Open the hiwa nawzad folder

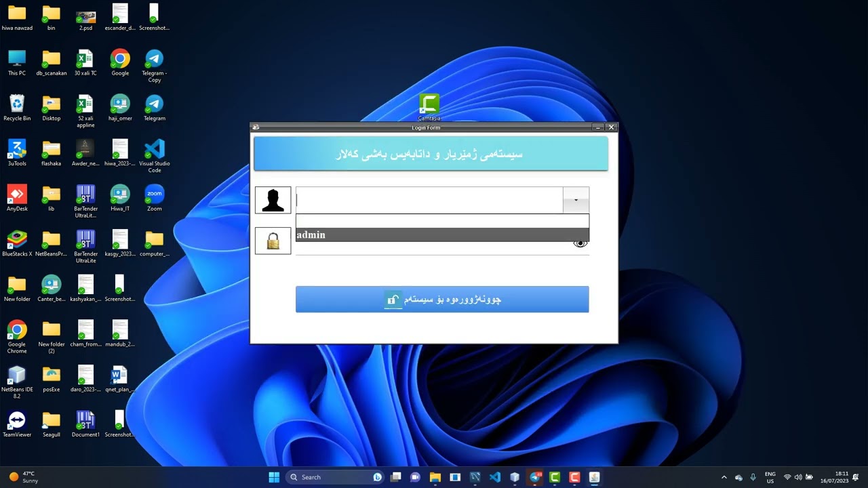[x=17, y=18]
